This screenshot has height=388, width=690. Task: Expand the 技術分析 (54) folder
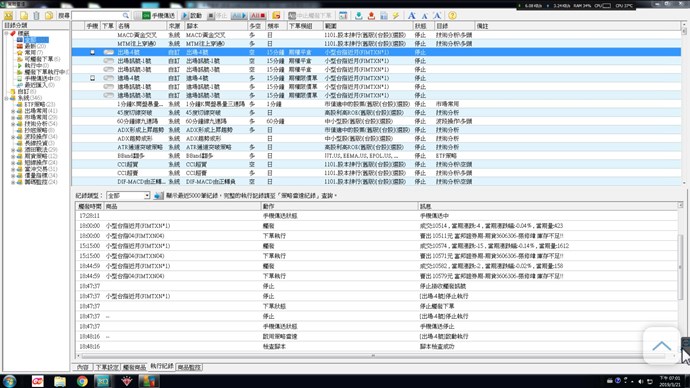click(13, 124)
